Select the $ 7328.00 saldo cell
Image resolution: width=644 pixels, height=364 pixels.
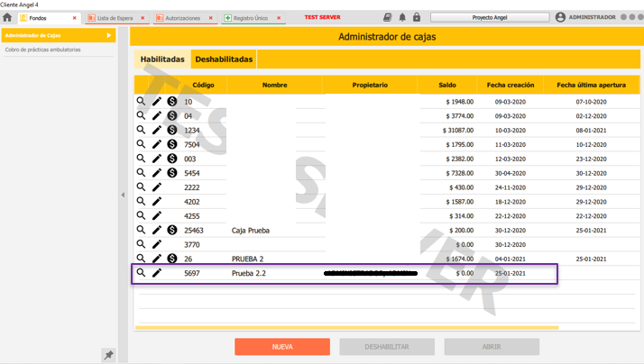(460, 173)
